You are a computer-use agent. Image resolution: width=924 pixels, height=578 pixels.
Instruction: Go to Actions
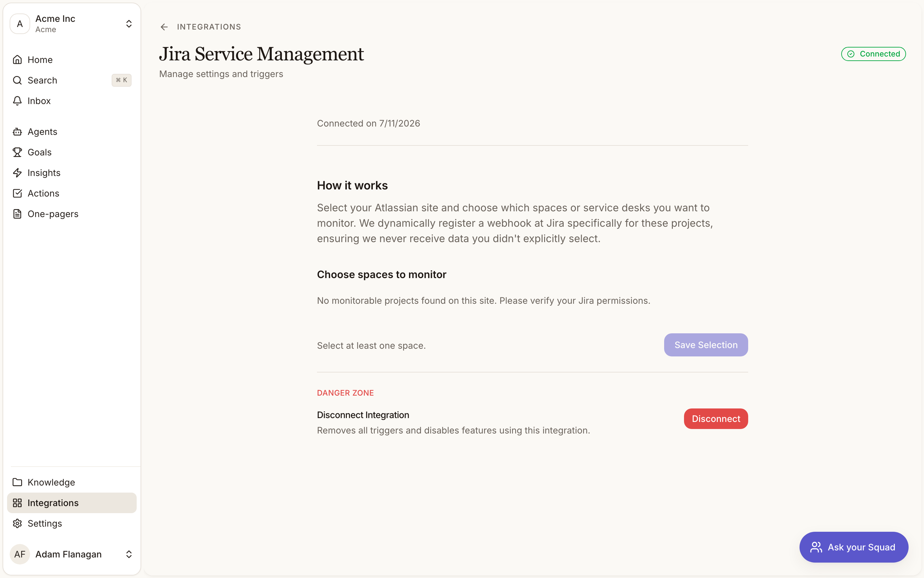72,193
